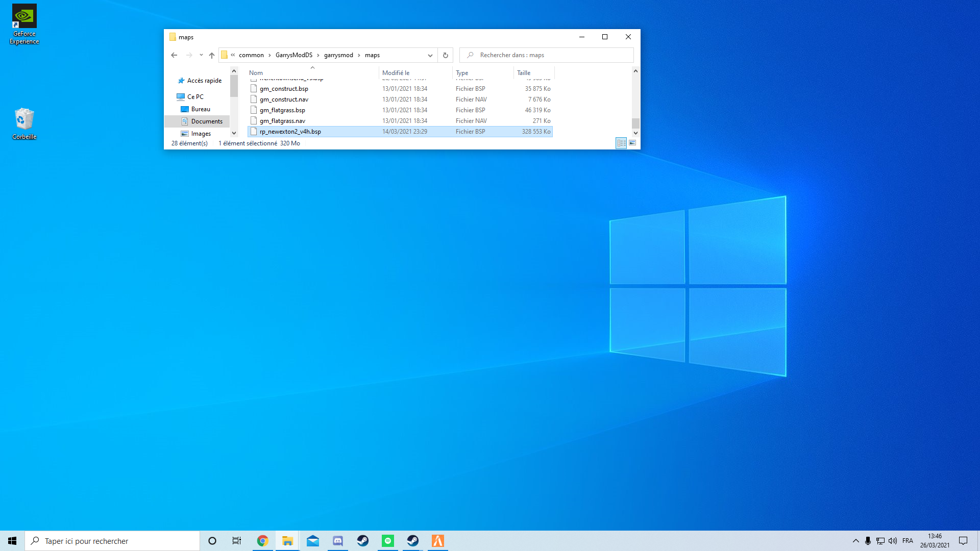Open Google Chrome from taskbar
The width and height of the screenshot is (980, 551).
262,541
